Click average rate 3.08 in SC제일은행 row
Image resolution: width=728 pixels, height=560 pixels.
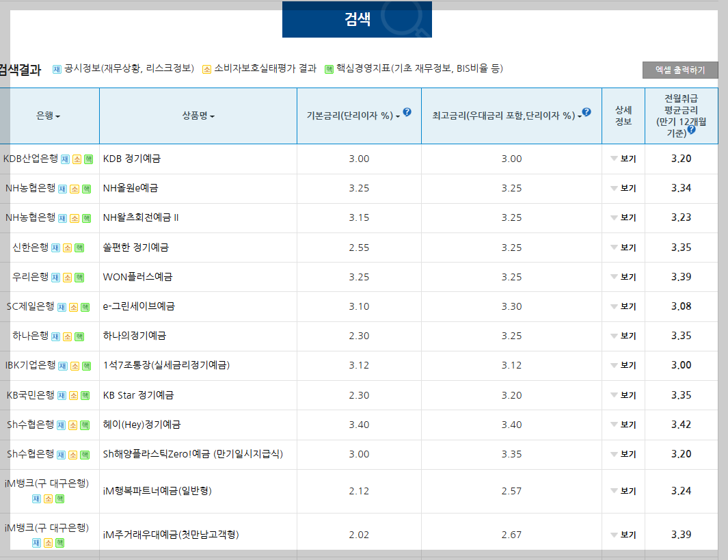tap(681, 306)
